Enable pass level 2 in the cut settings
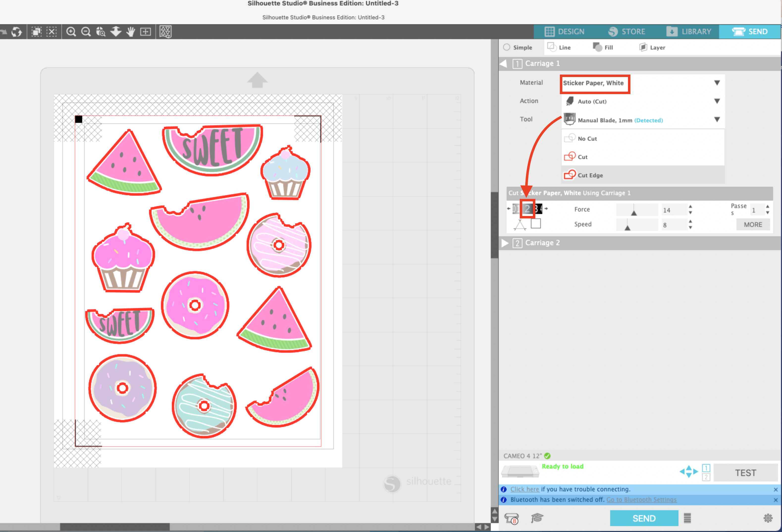Image resolution: width=782 pixels, height=532 pixels. [x=527, y=209]
